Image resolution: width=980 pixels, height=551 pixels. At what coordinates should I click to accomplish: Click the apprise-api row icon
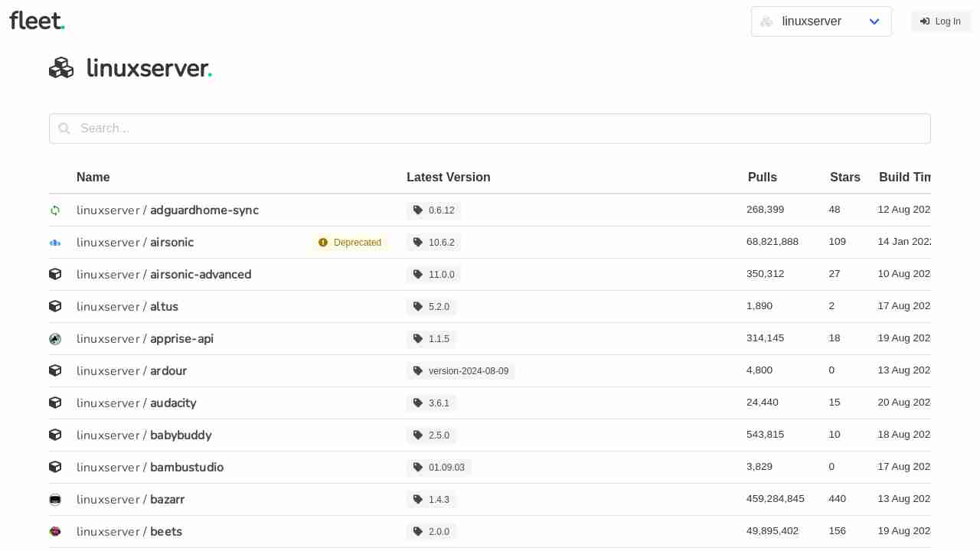pyautogui.click(x=55, y=339)
